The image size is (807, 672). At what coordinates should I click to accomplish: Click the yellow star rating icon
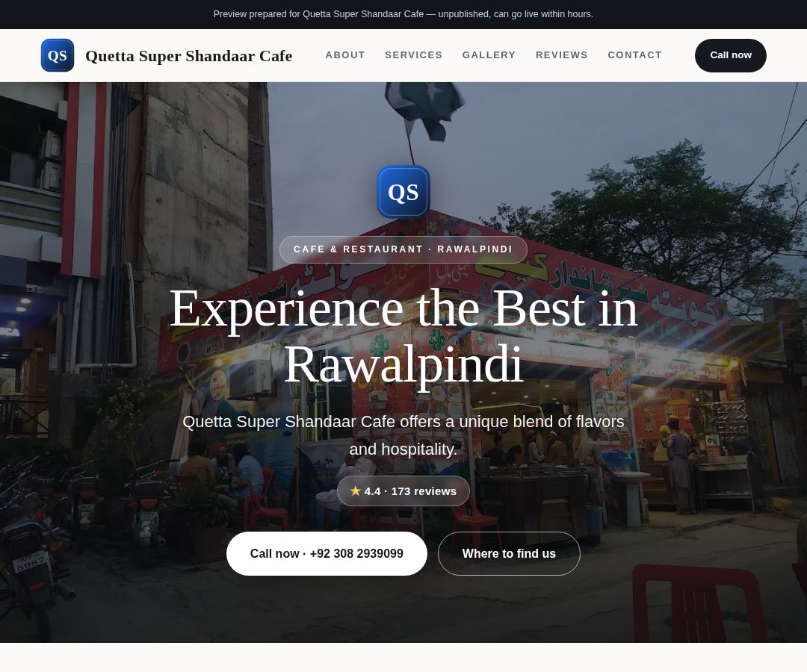(355, 491)
